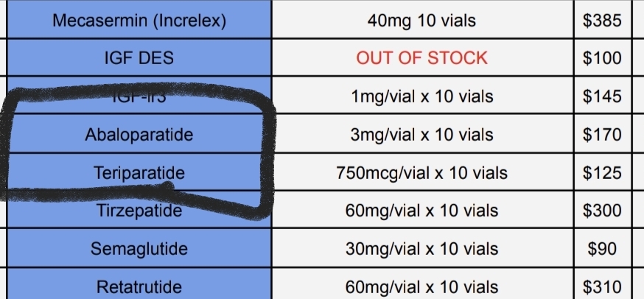
Task: Select the 3mg/vial x 10 vials cell
Action: click(421, 135)
